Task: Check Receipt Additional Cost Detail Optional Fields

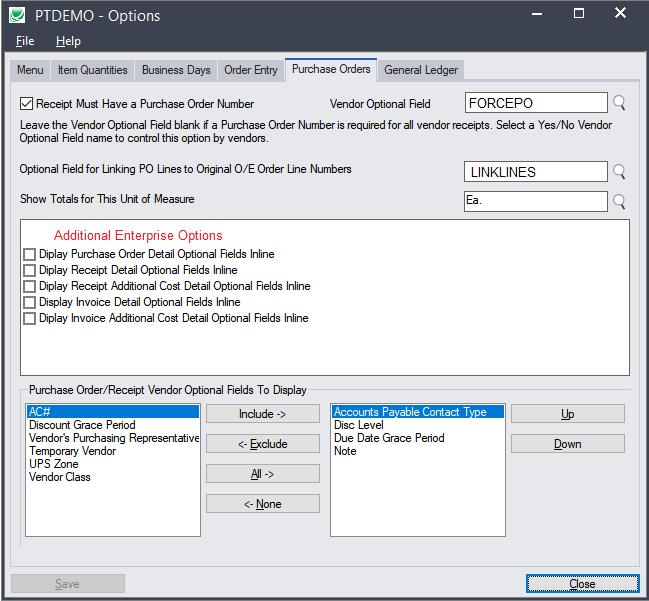Action: click(29, 287)
